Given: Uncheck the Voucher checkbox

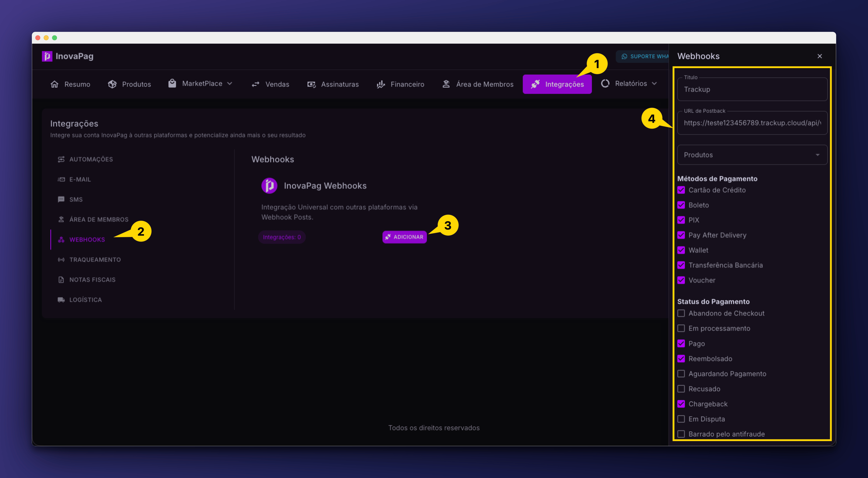Looking at the screenshot, I should [681, 280].
